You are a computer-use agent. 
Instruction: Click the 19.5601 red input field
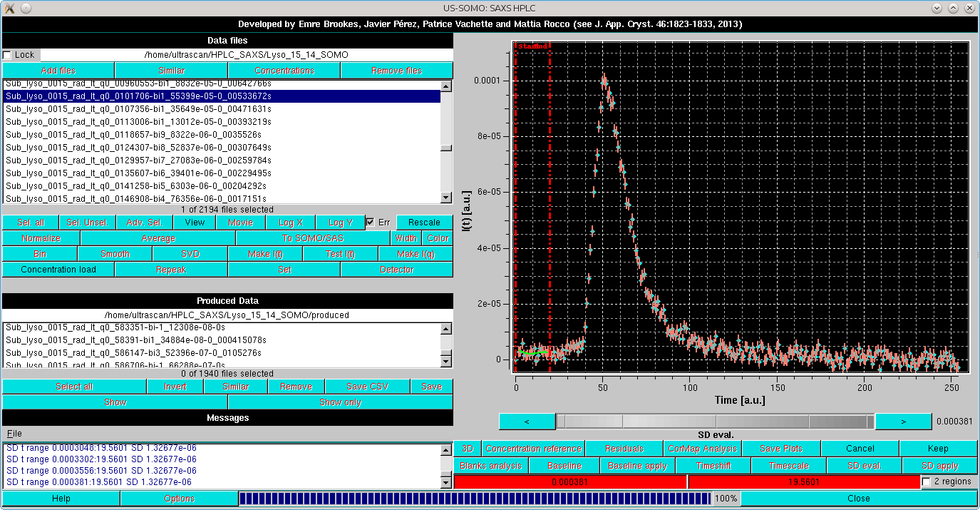point(804,482)
